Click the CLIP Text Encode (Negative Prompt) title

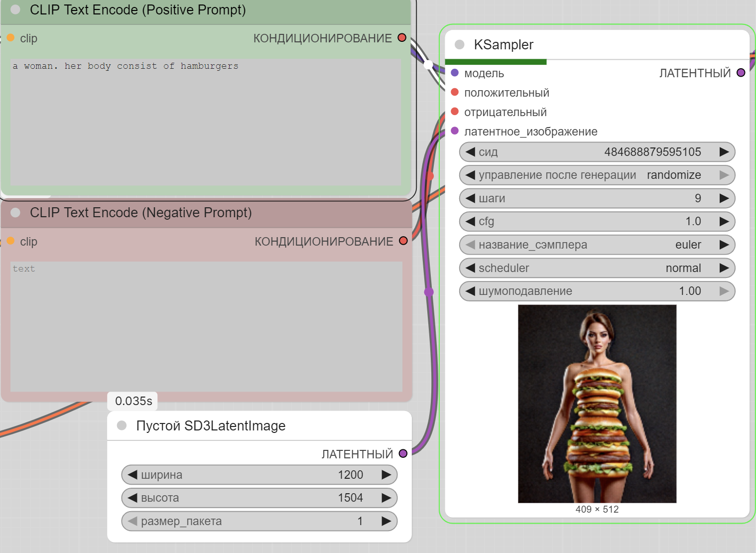pyautogui.click(x=141, y=213)
